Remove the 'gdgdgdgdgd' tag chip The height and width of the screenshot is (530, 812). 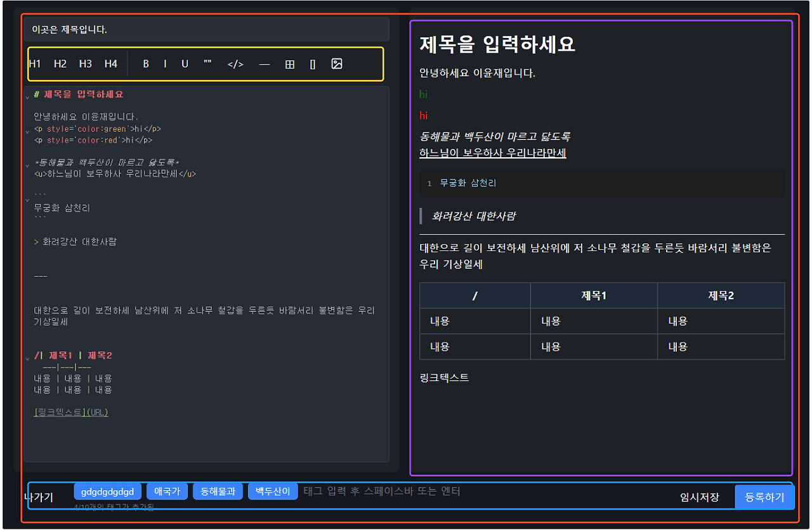pyautogui.click(x=107, y=491)
